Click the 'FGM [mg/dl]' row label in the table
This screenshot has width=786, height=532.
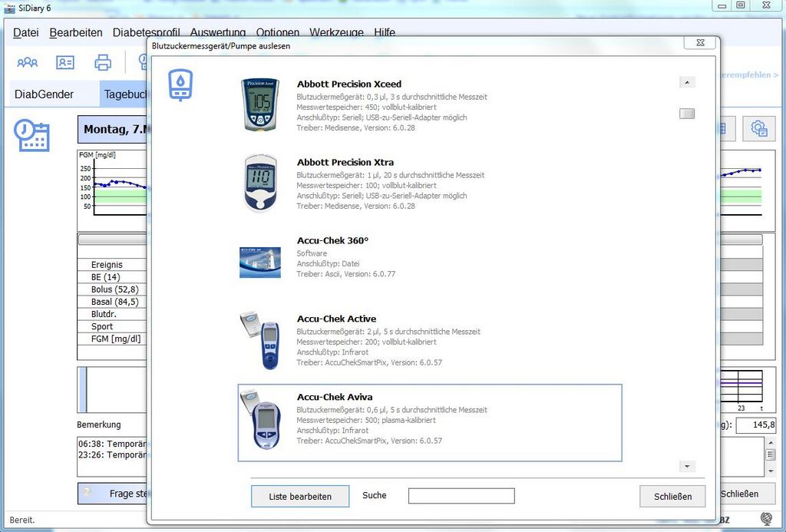(116, 339)
